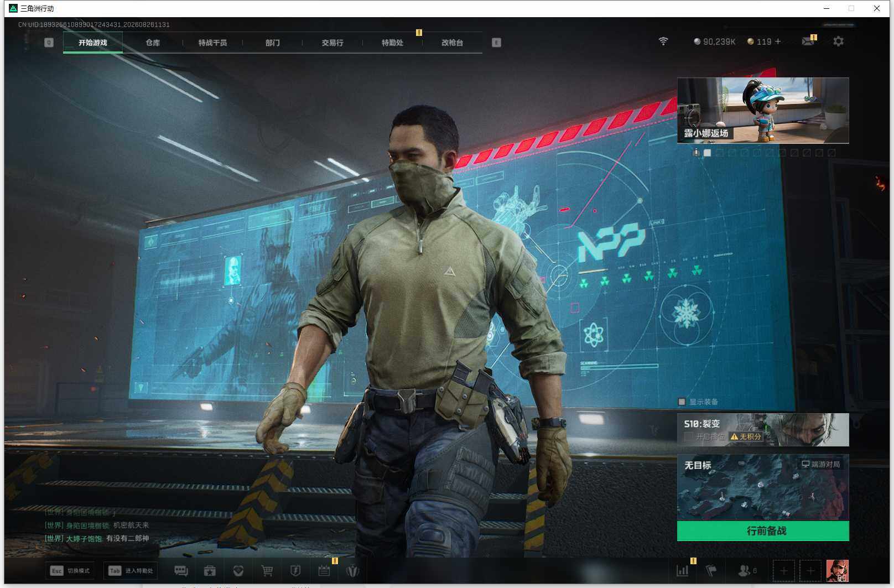The height and width of the screenshot is (588, 894).
Task: Switch to the 仓库 tab
Action: click(x=153, y=43)
